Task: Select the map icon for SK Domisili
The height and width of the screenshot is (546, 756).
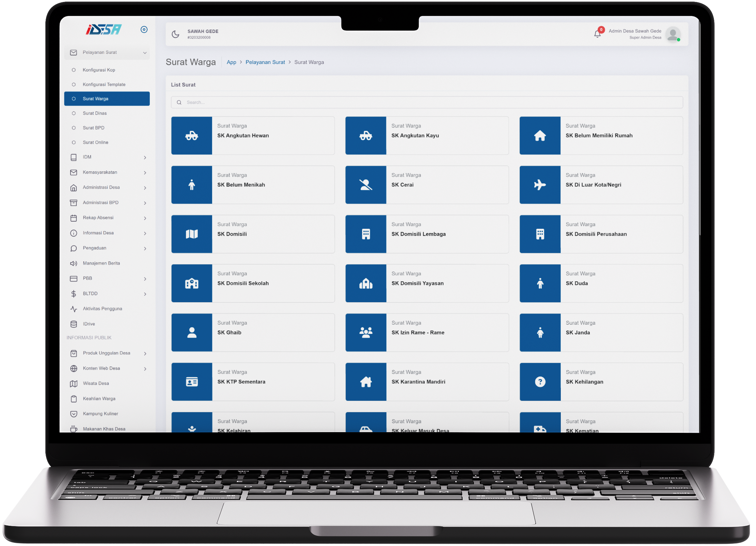Action: coord(192,234)
